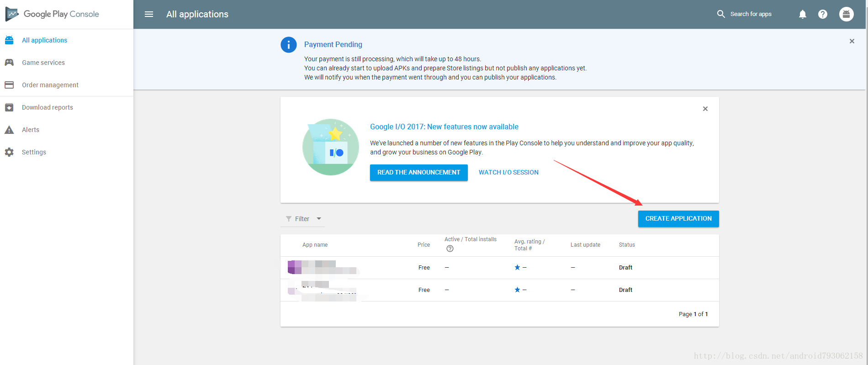Viewport: 868px width, 365px height.
Task: Click the search magnifier icon
Action: pos(721,14)
